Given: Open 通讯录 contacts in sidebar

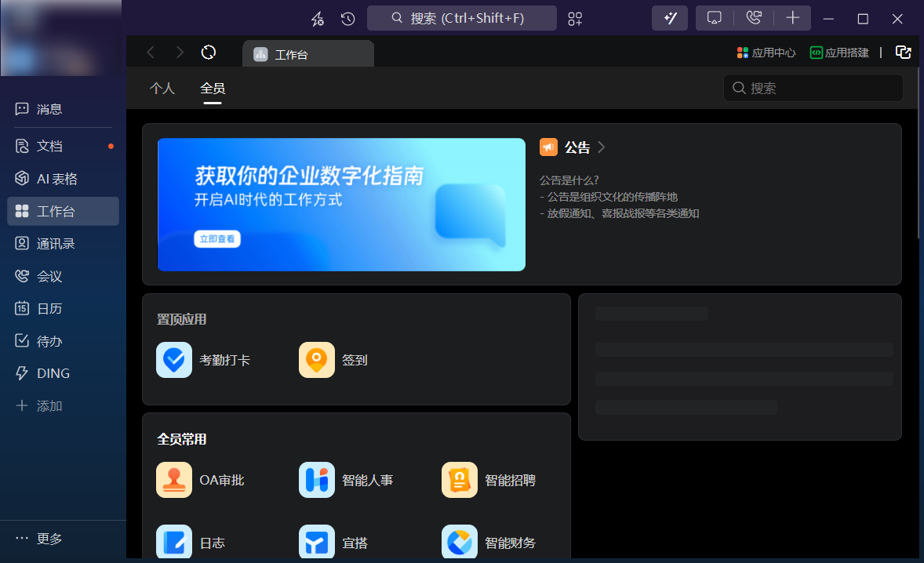Looking at the screenshot, I should pos(63,243).
